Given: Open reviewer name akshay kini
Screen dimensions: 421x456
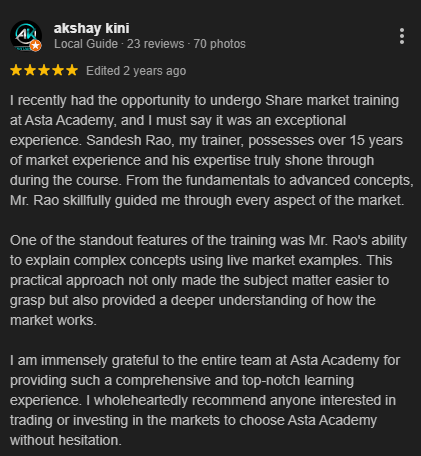Looking at the screenshot, I should pyautogui.click(x=92, y=28).
